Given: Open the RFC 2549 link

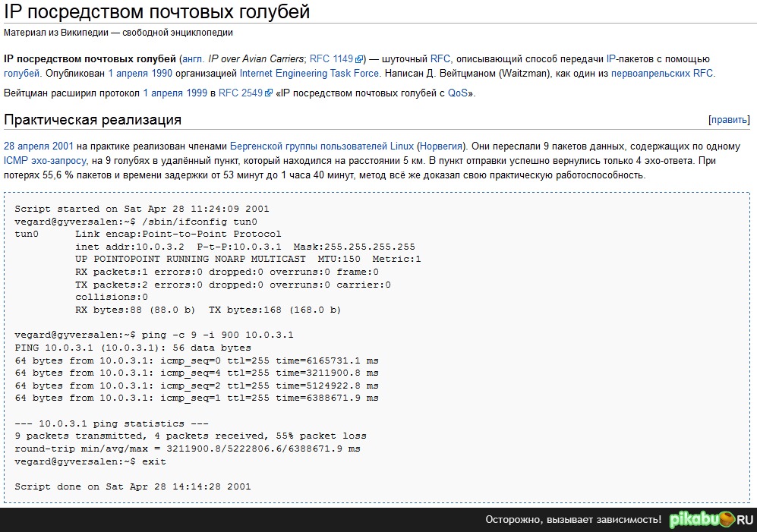Looking at the screenshot, I should [240, 93].
